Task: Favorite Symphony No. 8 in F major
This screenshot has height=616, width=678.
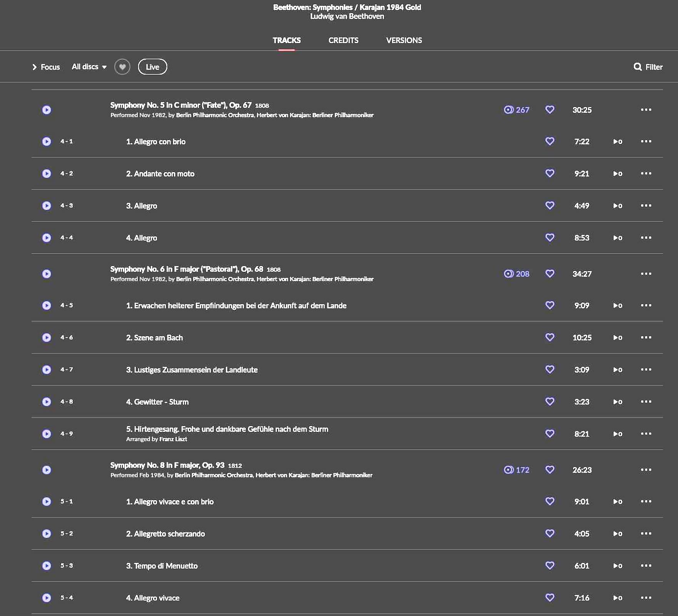Action: (x=550, y=470)
